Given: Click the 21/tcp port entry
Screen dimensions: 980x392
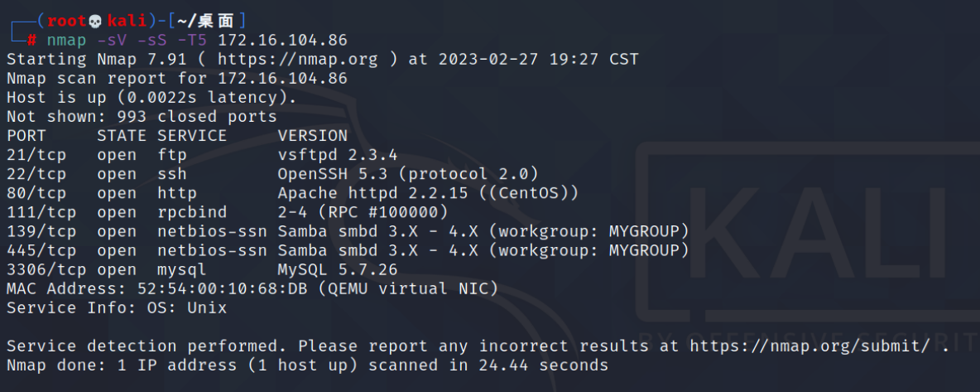Looking at the screenshot, I should point(36,155).
